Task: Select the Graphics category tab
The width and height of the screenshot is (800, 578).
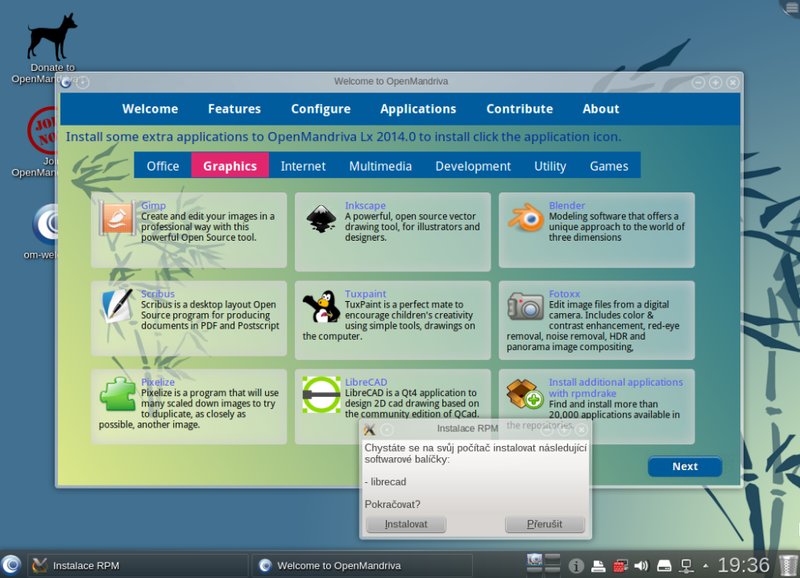Action: 230,165
